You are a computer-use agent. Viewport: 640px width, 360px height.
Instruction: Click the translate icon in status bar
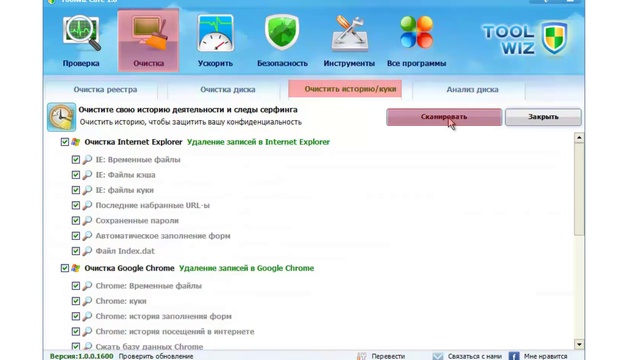pyautogui.click(x=362, y=356)
